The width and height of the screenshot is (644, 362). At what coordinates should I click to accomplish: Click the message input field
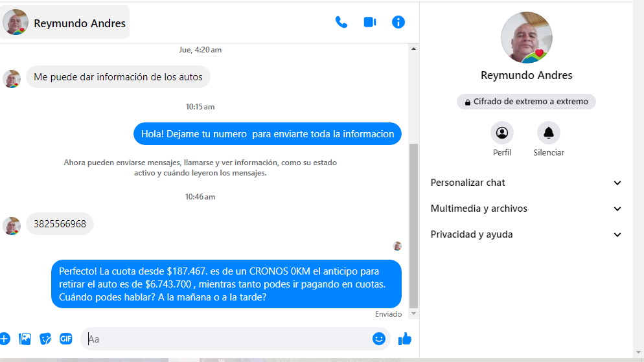pos(227,339)
